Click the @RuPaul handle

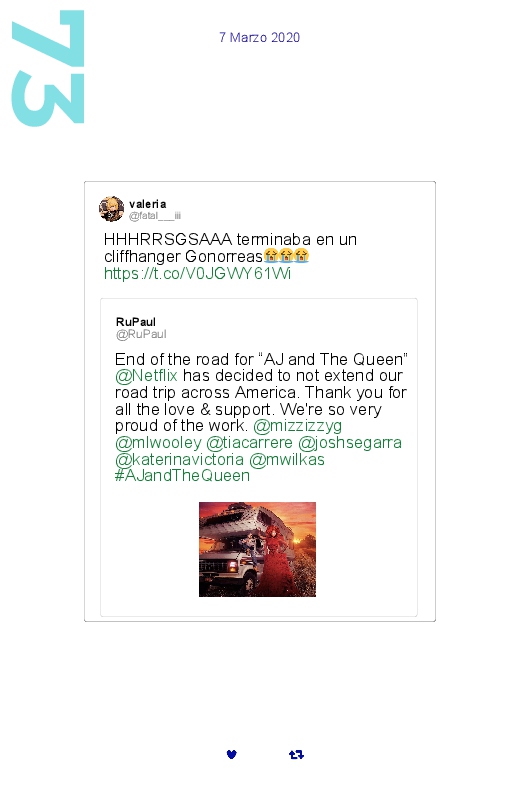point(141,334)
